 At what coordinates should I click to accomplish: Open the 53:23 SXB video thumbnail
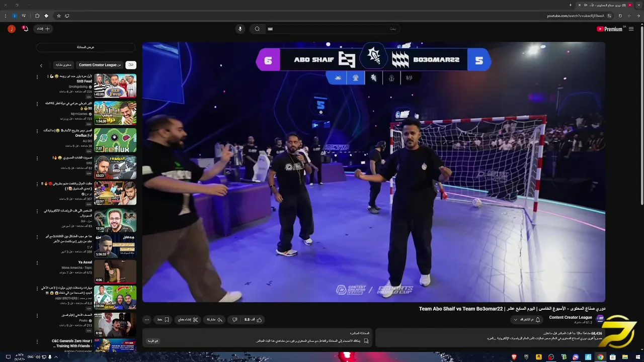pyautogui.click(x=115, y=167)
